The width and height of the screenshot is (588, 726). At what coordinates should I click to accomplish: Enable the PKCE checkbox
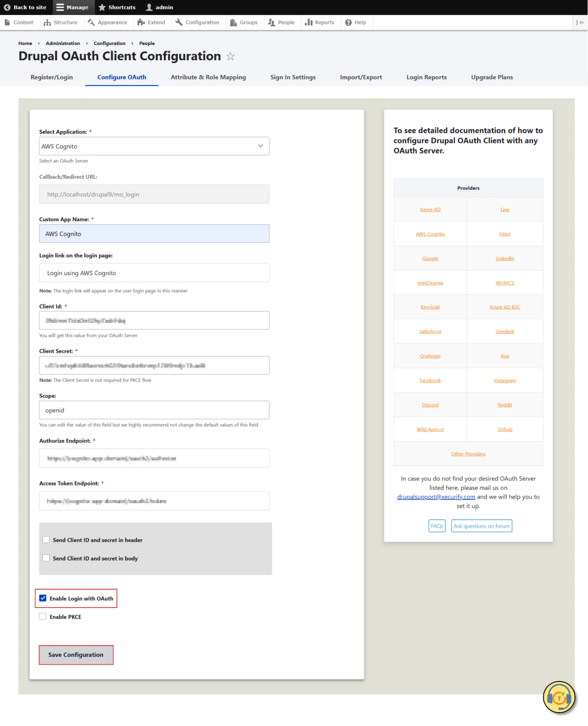pos(43,616)
